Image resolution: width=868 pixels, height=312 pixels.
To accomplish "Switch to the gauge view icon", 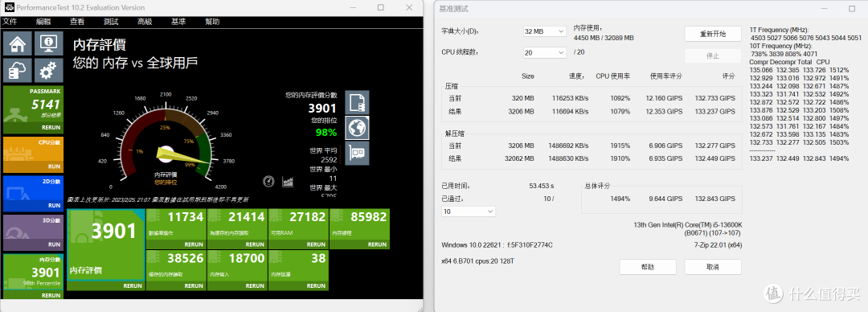I will pyautogui.click(x=269, y=181).
